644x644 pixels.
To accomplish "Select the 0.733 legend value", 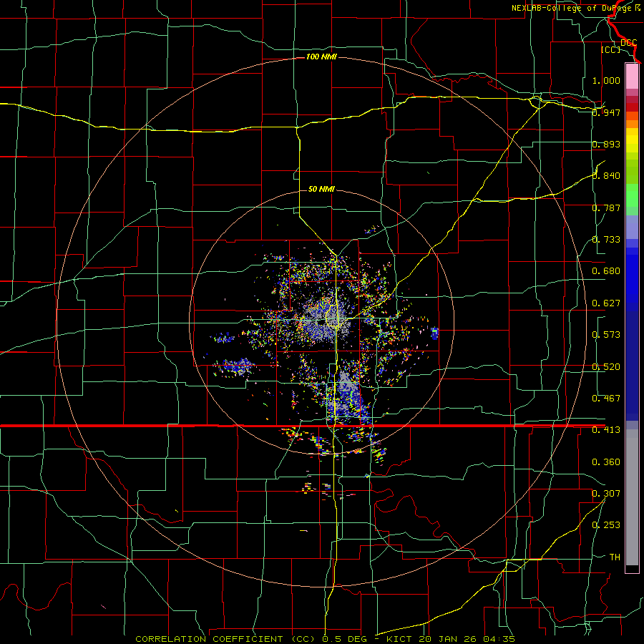I will click(606, 240).
